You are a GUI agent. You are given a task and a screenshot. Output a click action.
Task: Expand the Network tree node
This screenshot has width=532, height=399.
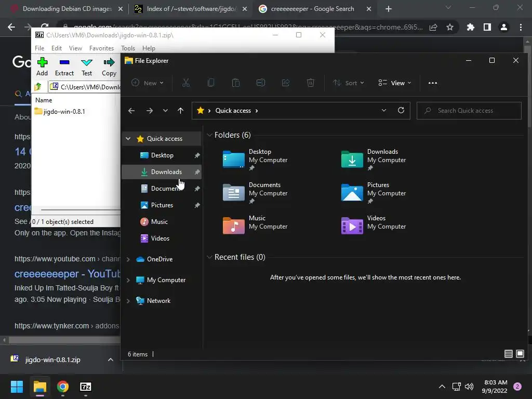[x=128, y=301]
